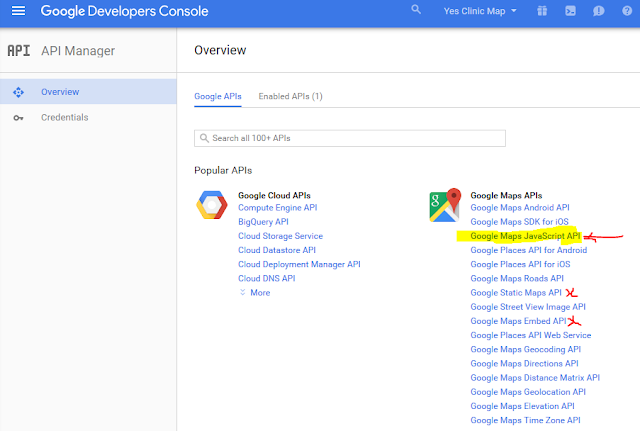Screen dimensions: 640x431
Task: Open Google Maps SDK for iOS link
Action: pos(519,222)
